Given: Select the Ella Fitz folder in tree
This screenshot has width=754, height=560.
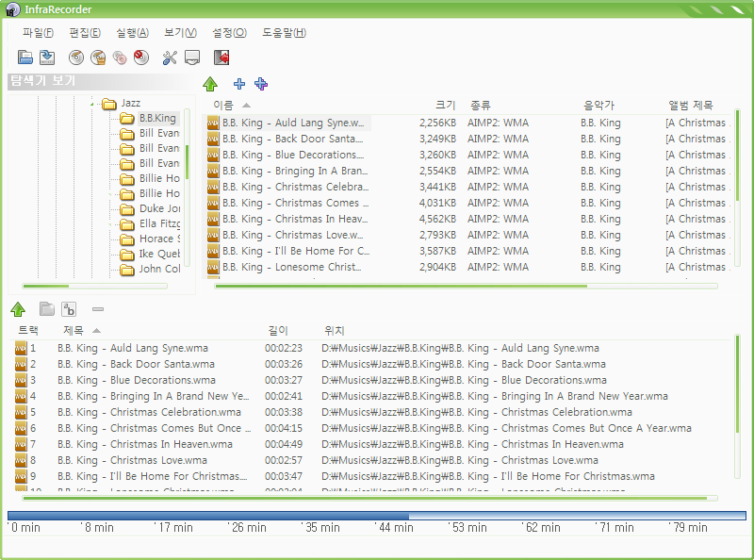Looking at the screenshot, I should (159, 223).
